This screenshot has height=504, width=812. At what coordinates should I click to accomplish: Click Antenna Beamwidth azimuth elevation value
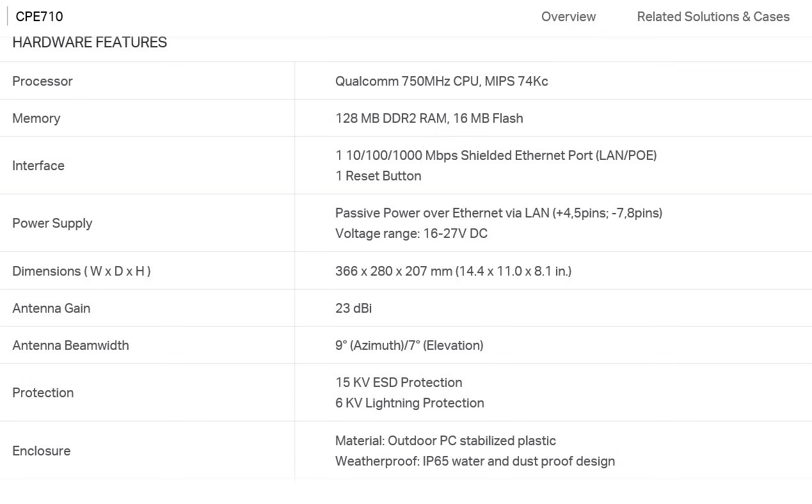coord(409,345)
